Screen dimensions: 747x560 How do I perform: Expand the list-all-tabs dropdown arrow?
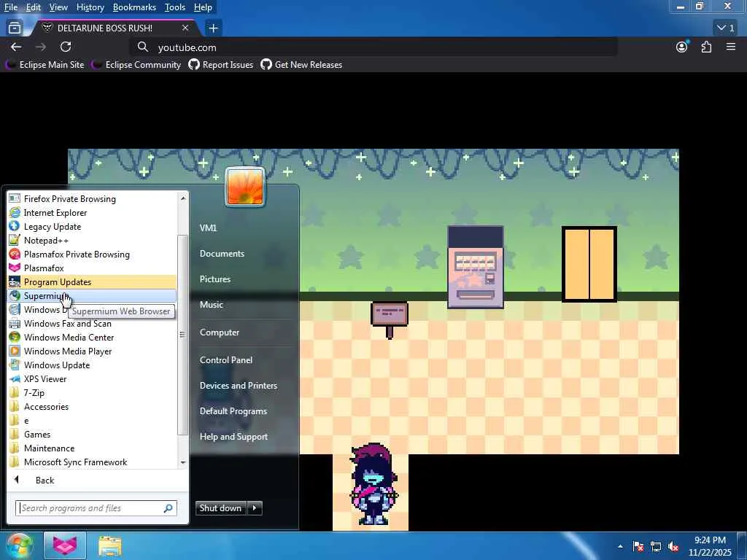[x=726, y=28]
